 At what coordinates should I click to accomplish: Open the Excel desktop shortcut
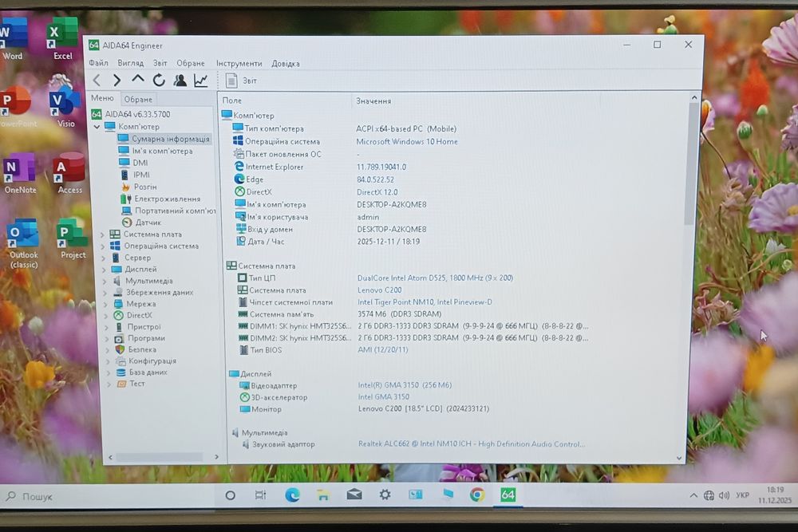(x=62, y=38)
